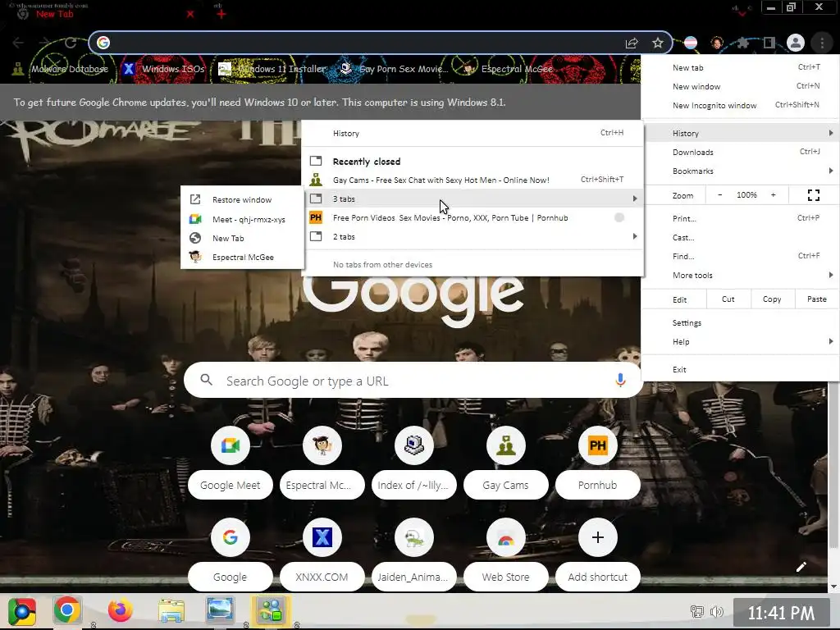Viewport: 840px width, 630px height.
Task: Click the magnifier icon in search box
Action: (x=206, y=381)
